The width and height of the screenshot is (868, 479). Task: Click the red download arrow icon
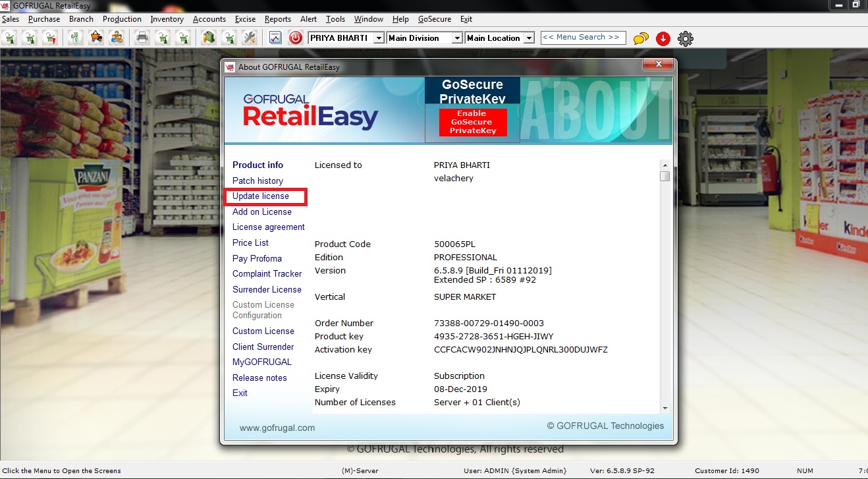(663, 39)
